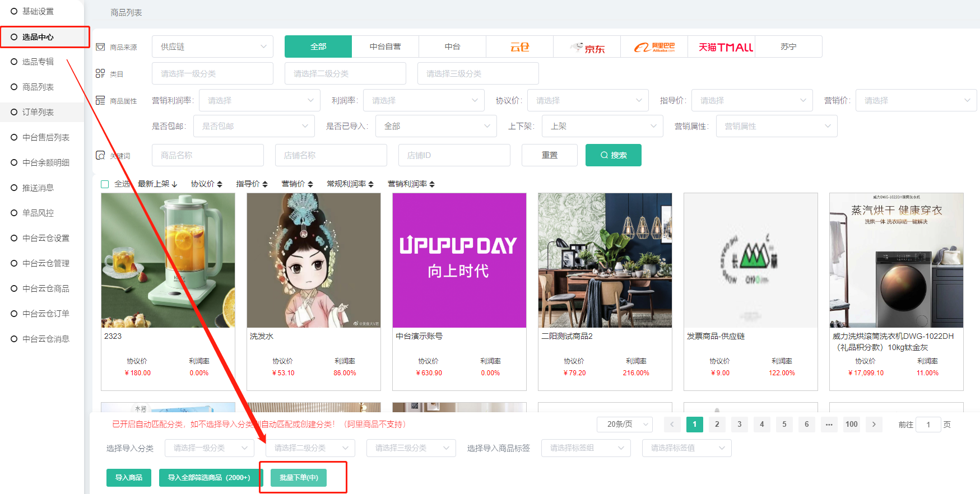The width and height of the screenshot is (980, 494).
Task: Go to 订单列表 in the sidebar
Action: click(38, 112)
